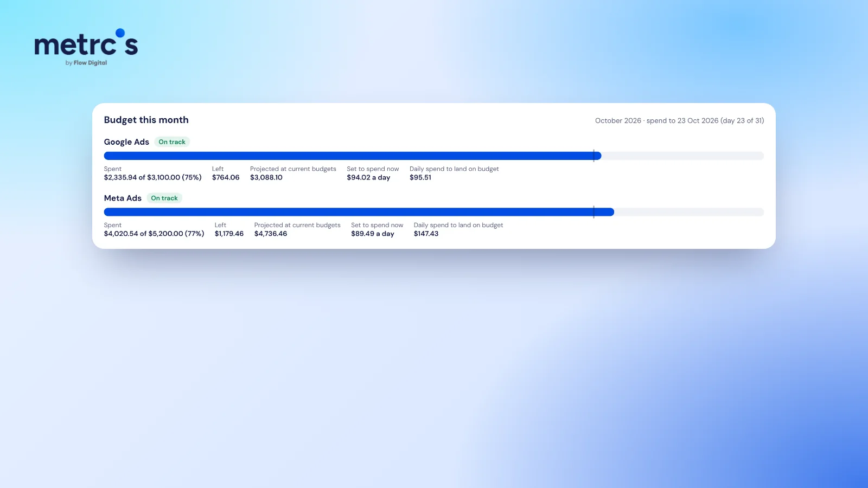868x488 pixels.
Task: Click the 'Budget this month' heading
Action: (x=146, y=120)
